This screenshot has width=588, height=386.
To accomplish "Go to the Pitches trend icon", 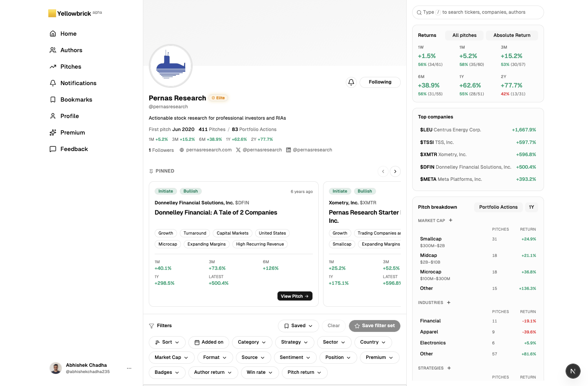I will coord(53,67).
